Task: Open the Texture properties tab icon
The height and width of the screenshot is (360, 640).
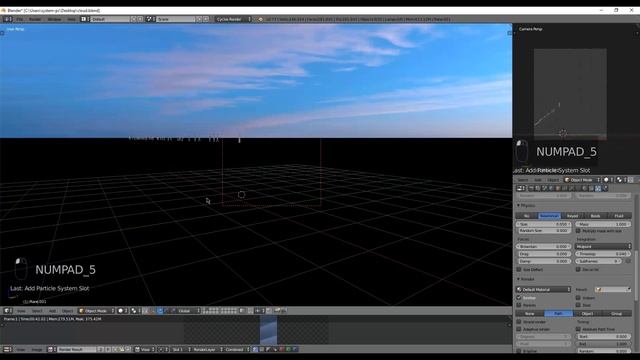Action: (x=591, y=188)
